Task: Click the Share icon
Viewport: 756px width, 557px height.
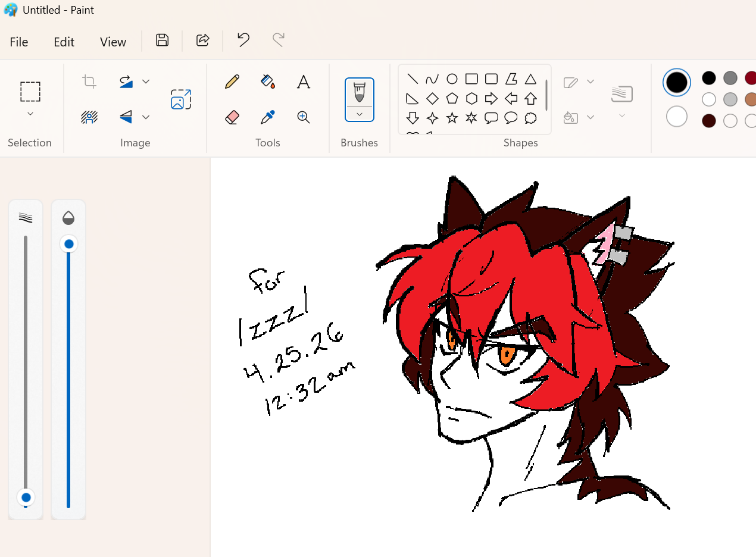Action: click(202, 40)
